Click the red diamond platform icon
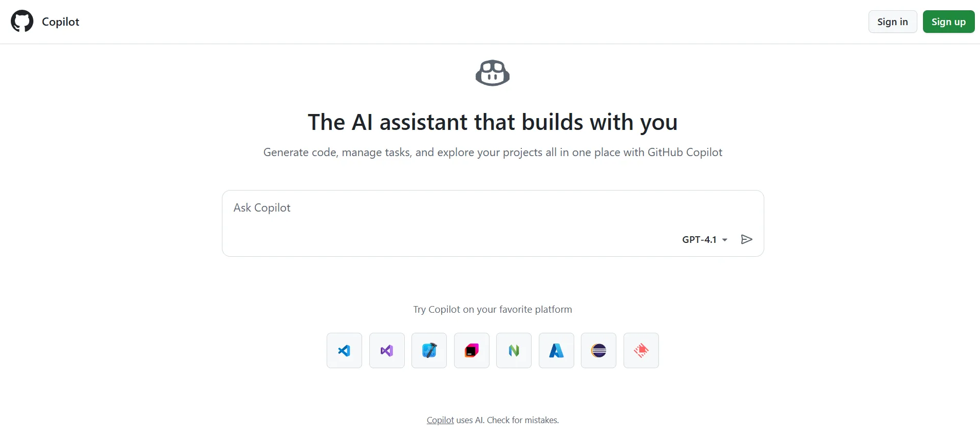980x437 pixels. click(x=641, y=351)
